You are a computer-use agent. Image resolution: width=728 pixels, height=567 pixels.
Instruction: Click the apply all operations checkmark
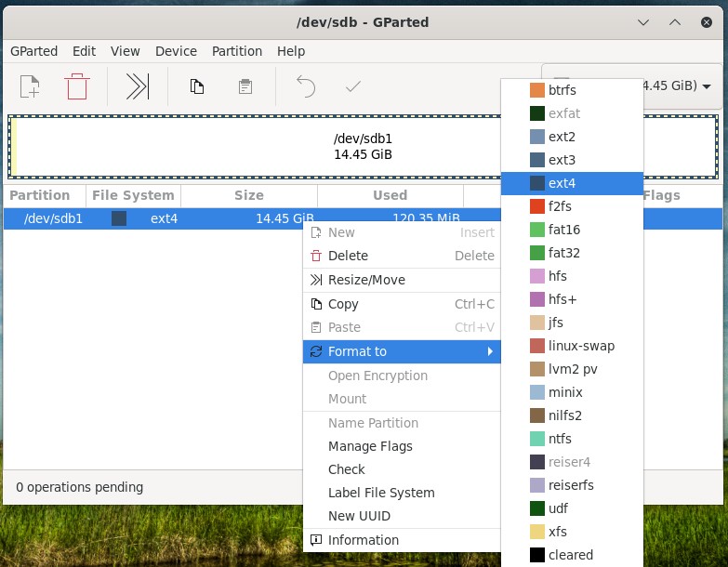tap(352, 87)
